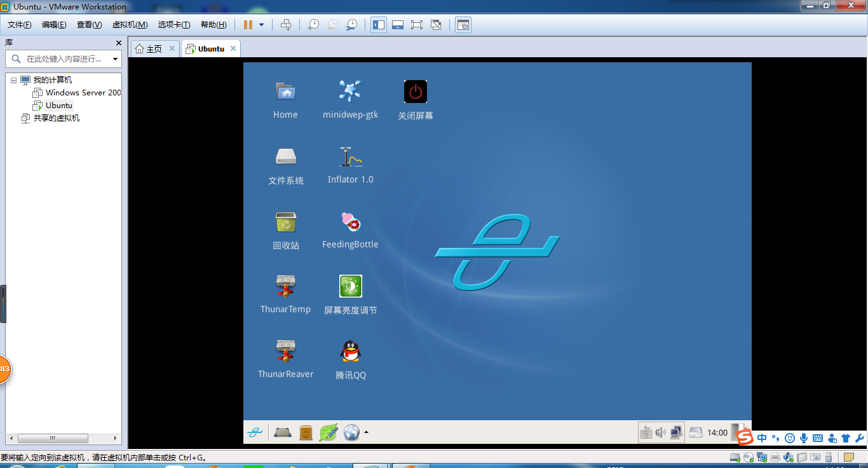Viewport: 868px width, 468px height.
Task: Open the 回收站 trash icon
Action: [286, 223]
